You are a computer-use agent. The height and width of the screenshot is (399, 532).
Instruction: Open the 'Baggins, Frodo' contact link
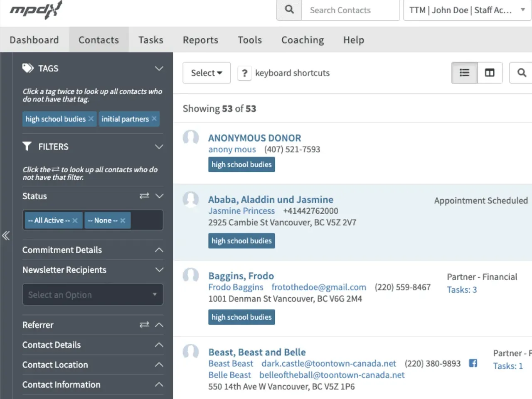click(241, 276)
